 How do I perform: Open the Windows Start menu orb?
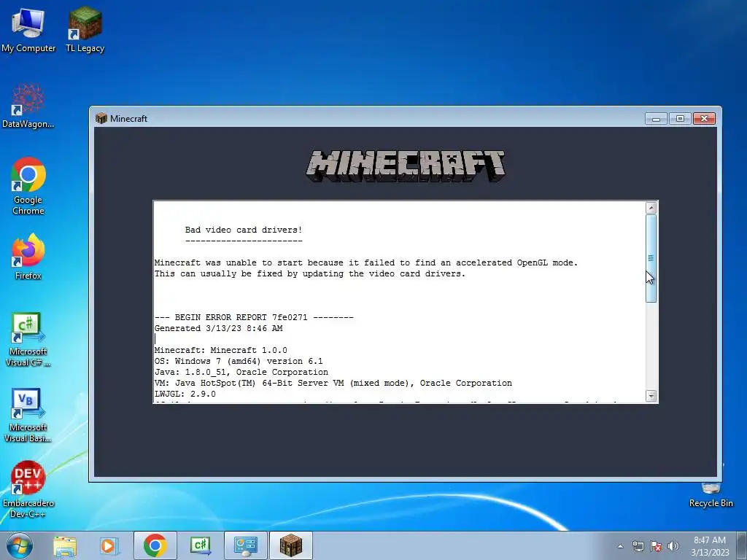(x=20, y=545)
